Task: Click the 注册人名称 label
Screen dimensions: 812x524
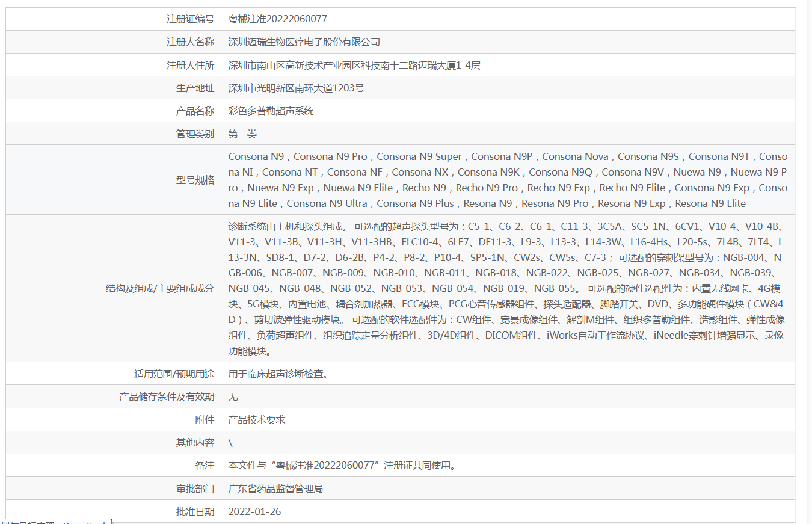Action: pyautogui.click(x=190, y=42)
